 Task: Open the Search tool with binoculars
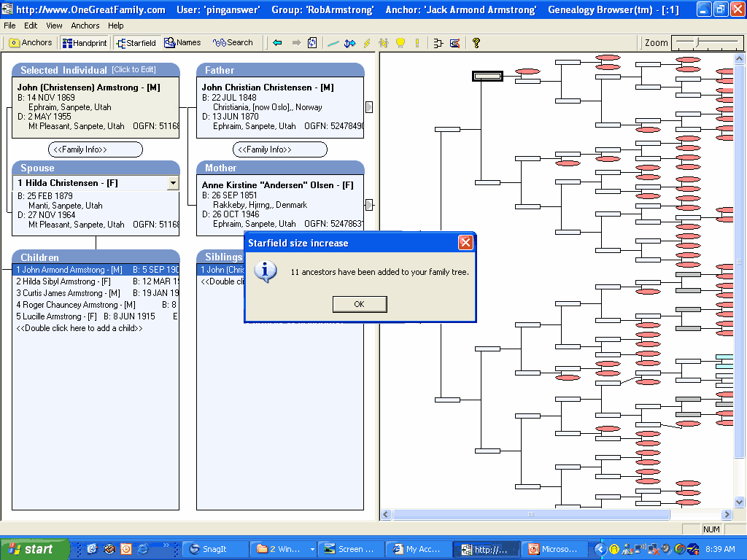click(x=233, y=43)
